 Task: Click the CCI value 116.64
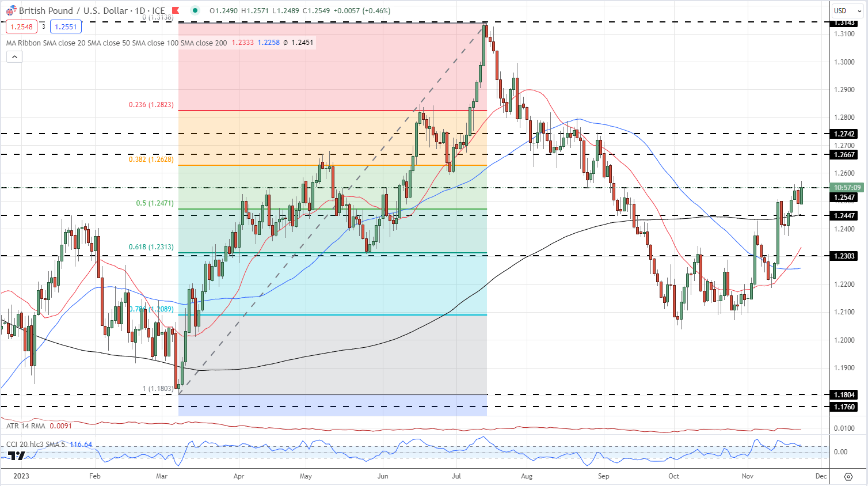pyautogui.click(x=81, y=445)
